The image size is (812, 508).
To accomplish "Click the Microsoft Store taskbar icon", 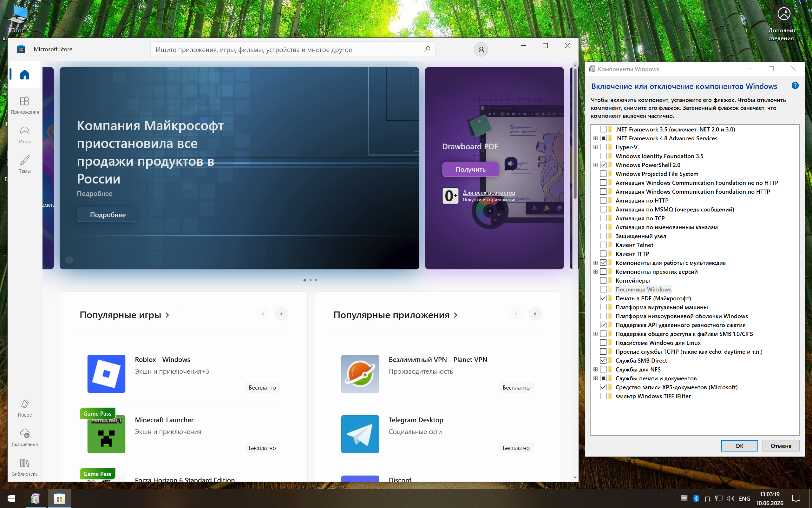I will pyautogui.click(x=59, y=498).
